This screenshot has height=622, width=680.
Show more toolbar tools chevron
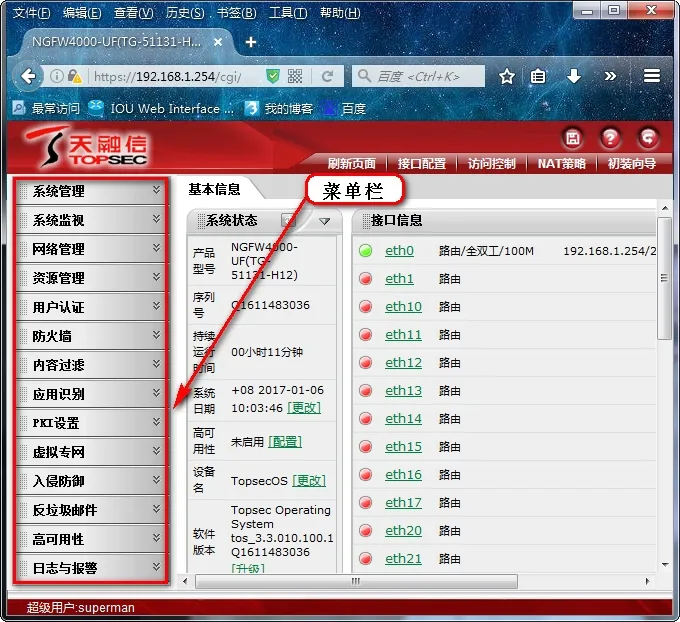tap(610, 77)
